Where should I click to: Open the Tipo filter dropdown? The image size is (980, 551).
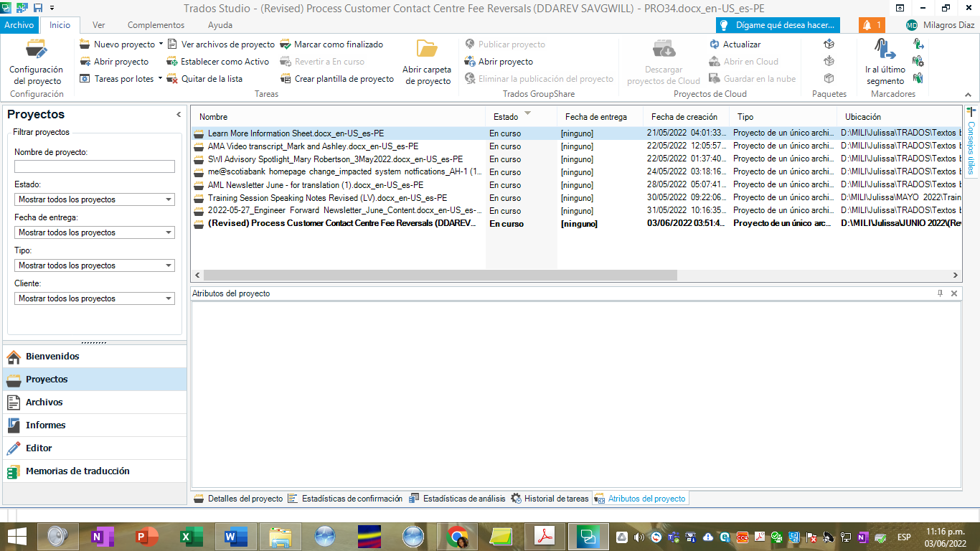(95, 265)
